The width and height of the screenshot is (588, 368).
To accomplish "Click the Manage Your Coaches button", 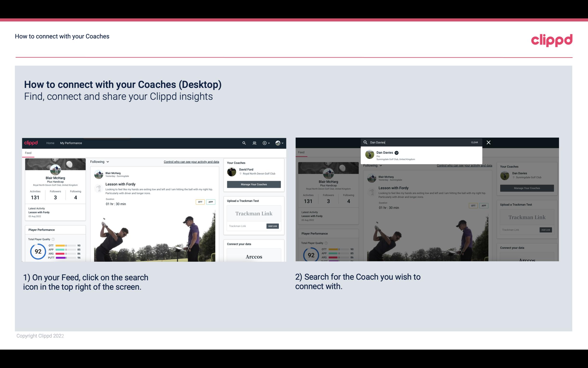I will coord(254,184).
